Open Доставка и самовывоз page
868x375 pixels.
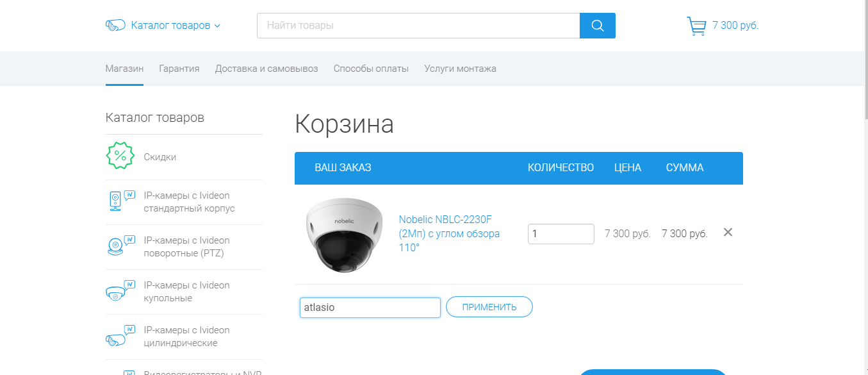pyautogui.click(x=266, y=69)
